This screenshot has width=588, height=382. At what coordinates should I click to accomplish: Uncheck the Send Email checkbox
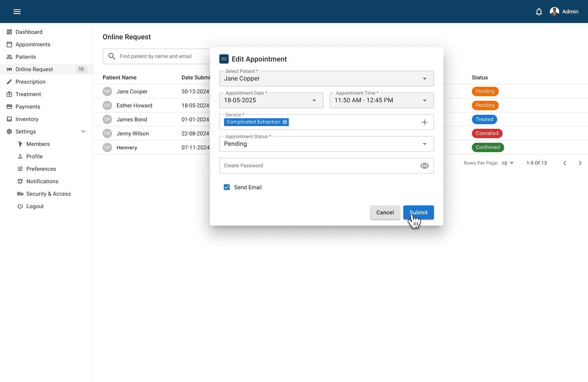point(227,187)
